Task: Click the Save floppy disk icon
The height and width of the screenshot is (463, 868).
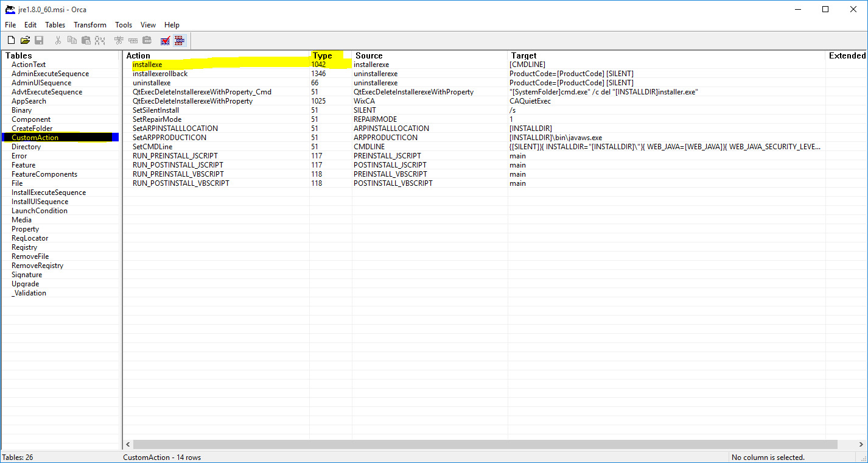Action: (x=39, y=41)
